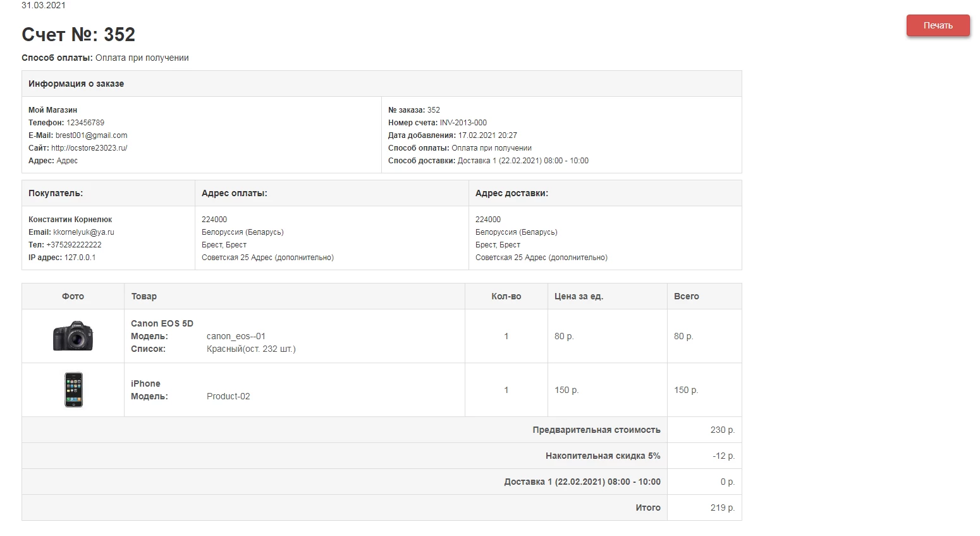Viewport: 980px width, 536px height.
Task: Click the Адрес доставки header cell
Action: pyautogui.click(x=605, y=193)
